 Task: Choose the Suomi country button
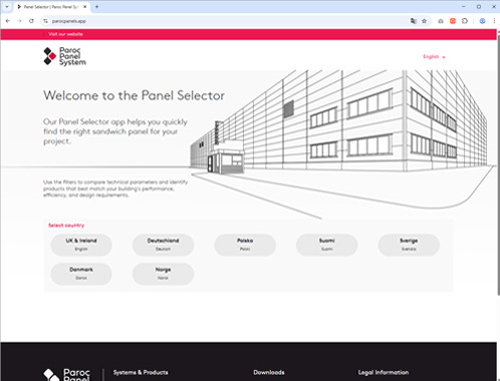(327, 245)
